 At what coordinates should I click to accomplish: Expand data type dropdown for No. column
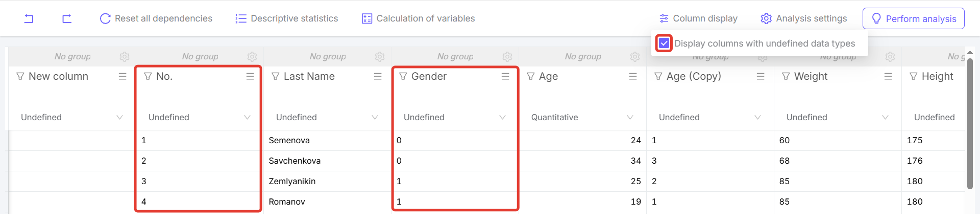pyautogui.click(x=247, y=117)
